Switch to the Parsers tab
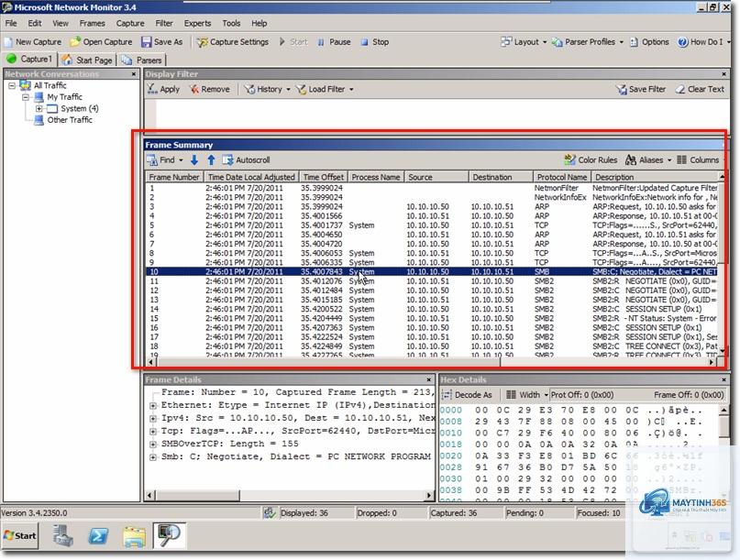 (141, 60)
